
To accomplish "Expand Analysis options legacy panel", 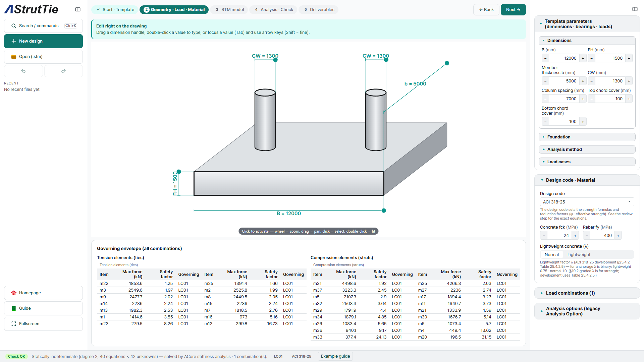I will 587,311.
